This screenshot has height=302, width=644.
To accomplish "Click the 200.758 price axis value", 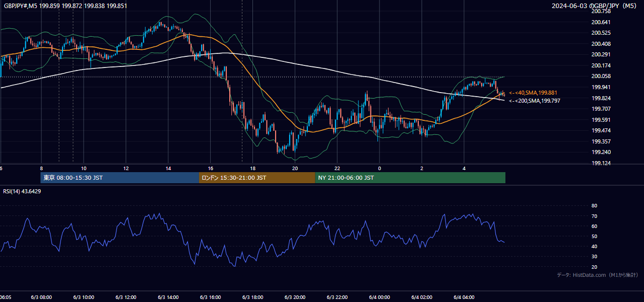I will [601, 11].
